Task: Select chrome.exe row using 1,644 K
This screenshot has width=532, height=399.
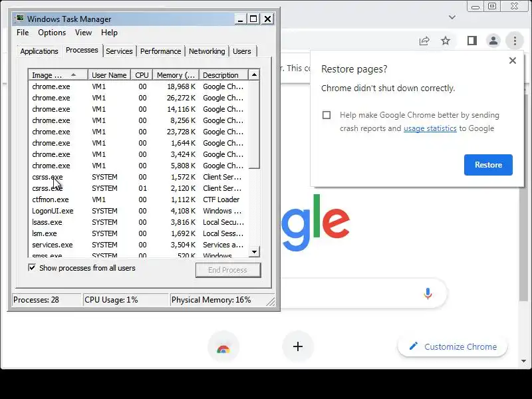Action: [x=138, y=143]
